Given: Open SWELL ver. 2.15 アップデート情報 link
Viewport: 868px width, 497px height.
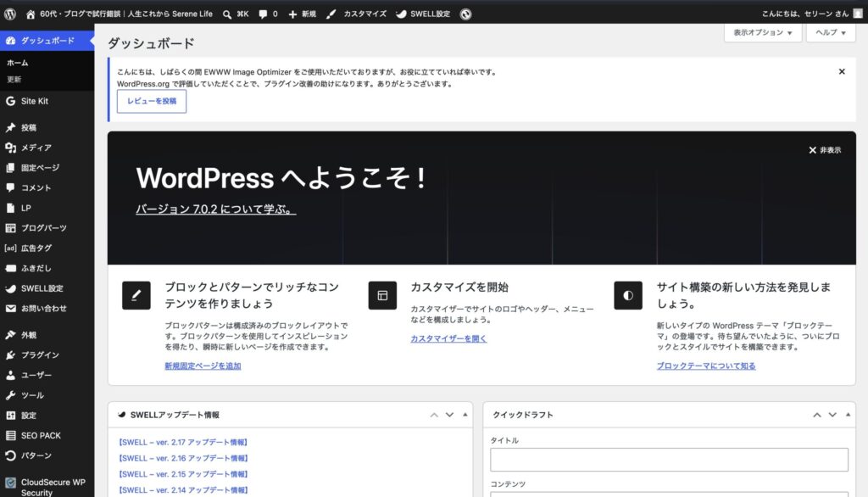Looking at the screenshot, I should (x=183, y=474).
